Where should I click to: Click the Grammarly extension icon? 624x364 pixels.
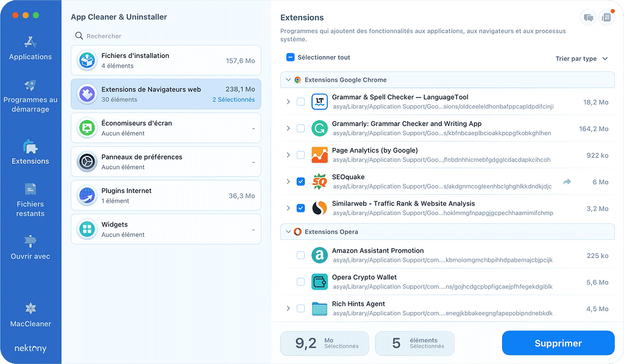tap(319, 128)
